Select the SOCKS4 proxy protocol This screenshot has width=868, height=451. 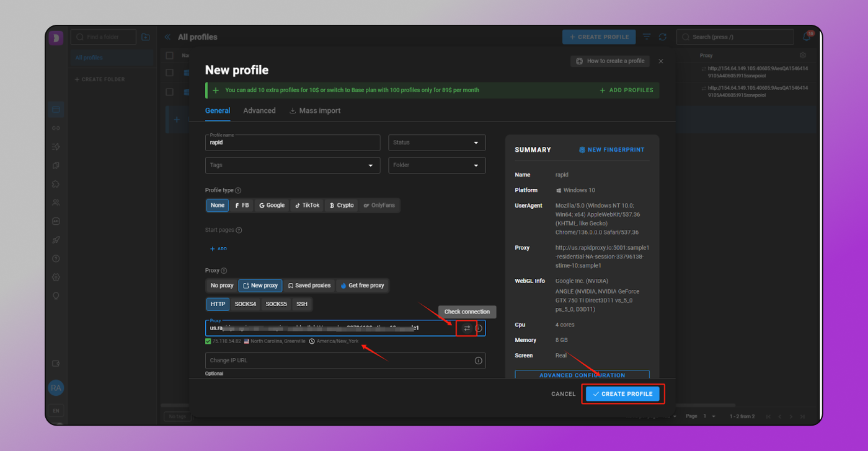[x=246, y=304]
